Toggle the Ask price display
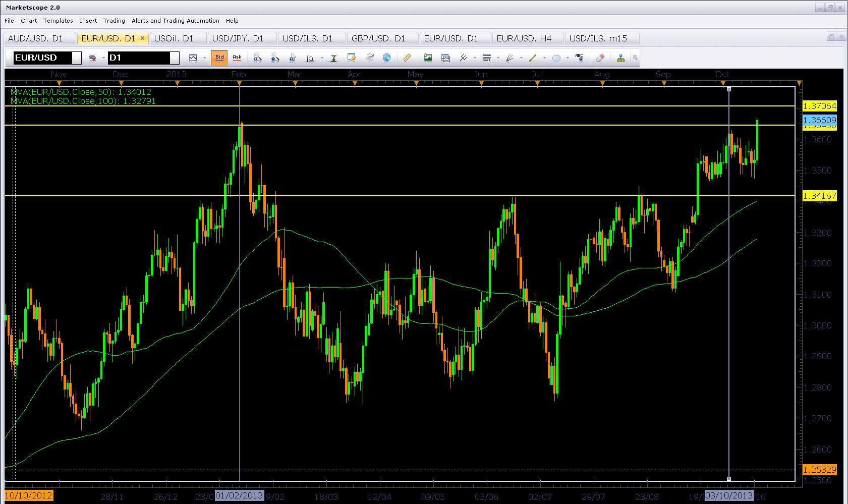848x504 pixels. coord(237,58)
